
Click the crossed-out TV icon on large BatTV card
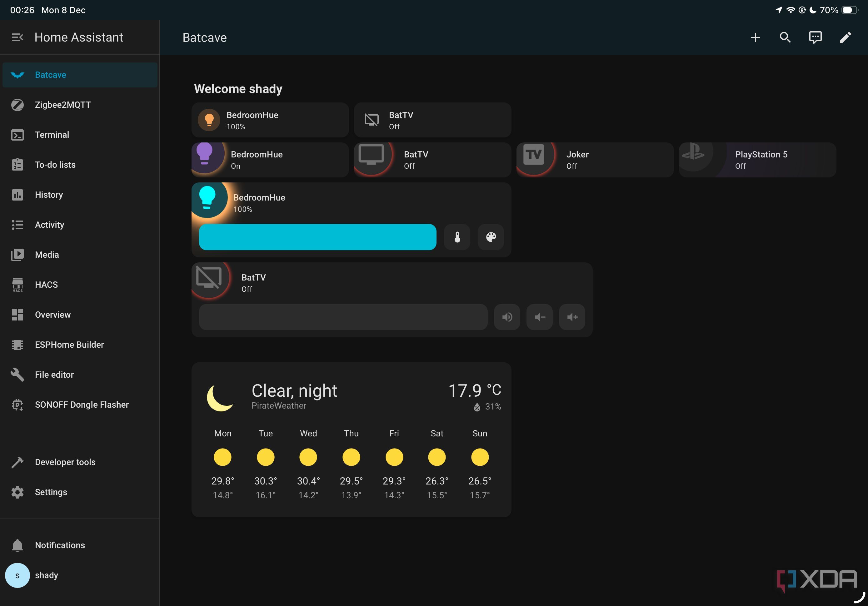209,278
